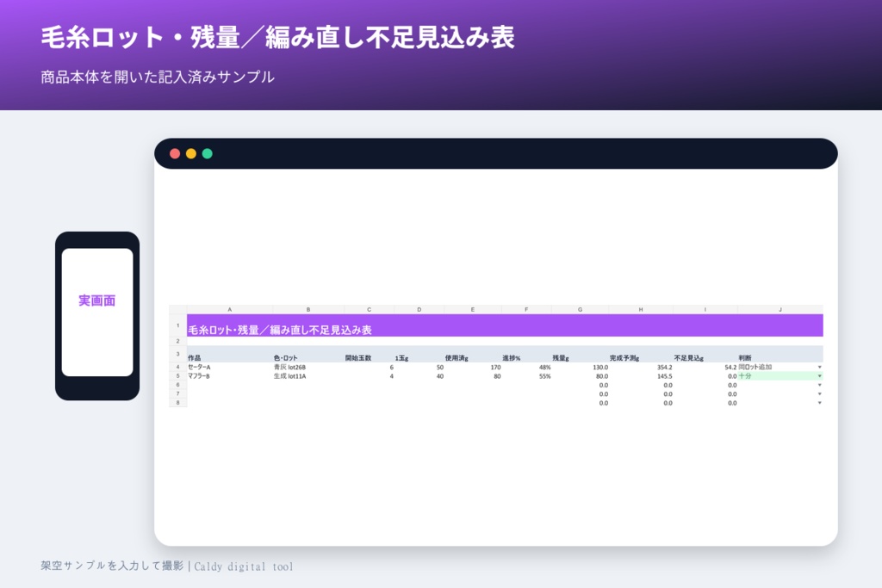Select column H header
This screenshot has width=882, height=588.
(641, 310)
